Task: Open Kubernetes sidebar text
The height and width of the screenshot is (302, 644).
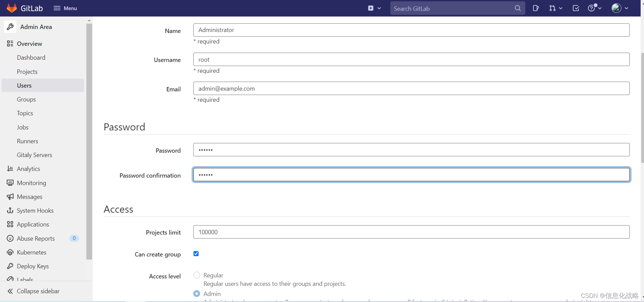Action: tap(32, 252)
